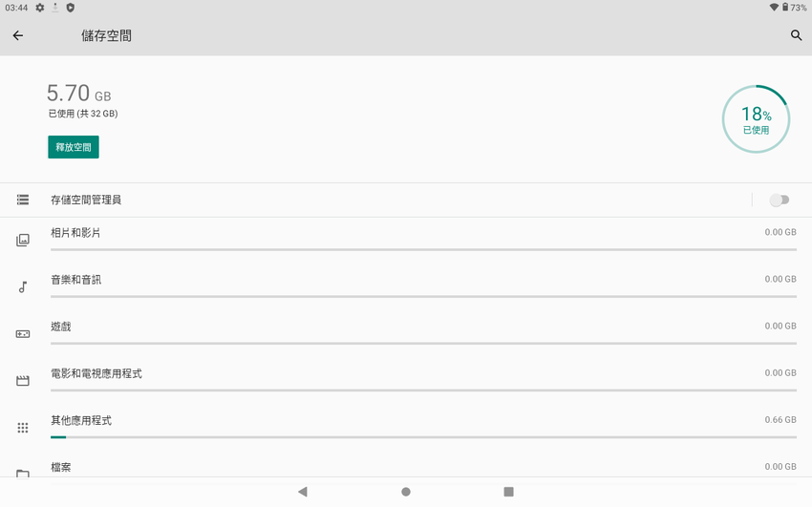Tap the 釋放空間 button

(74, 147)
